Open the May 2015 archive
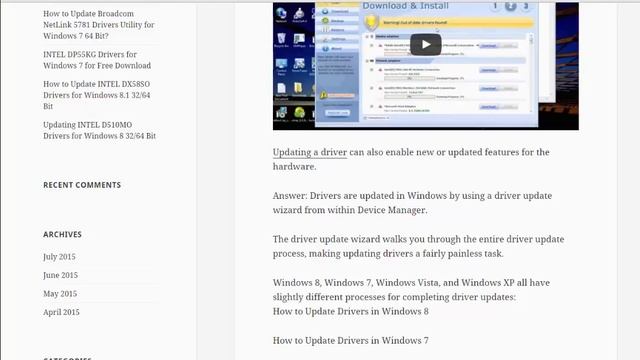This screenshot has height=360, width=640. pos(60,293)
